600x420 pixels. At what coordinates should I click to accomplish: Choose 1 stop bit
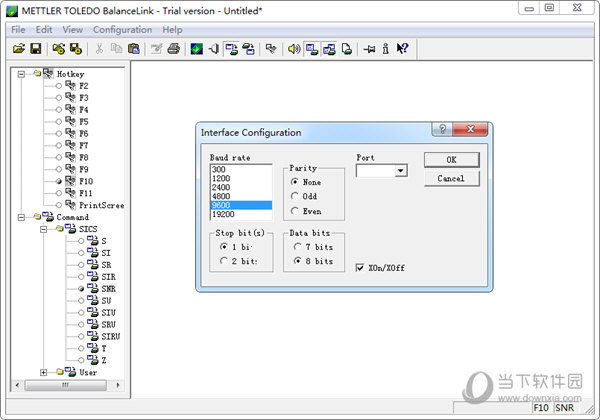pos(236,247)
